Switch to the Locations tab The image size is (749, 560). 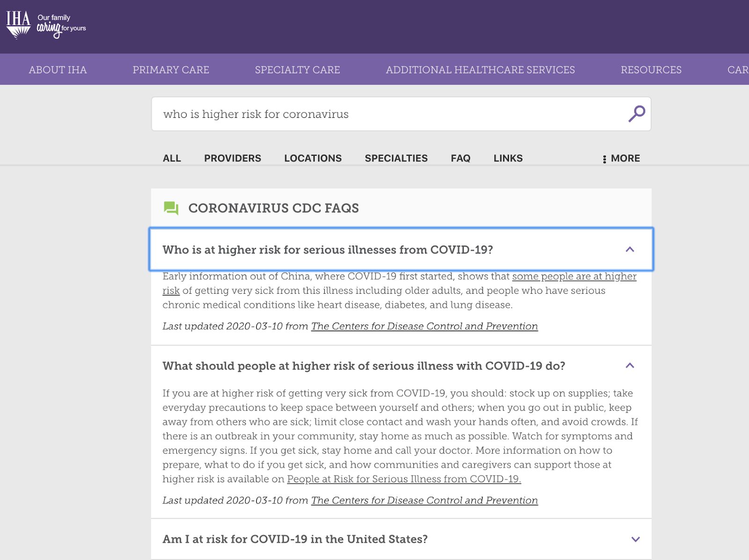(x=313, y=159)
